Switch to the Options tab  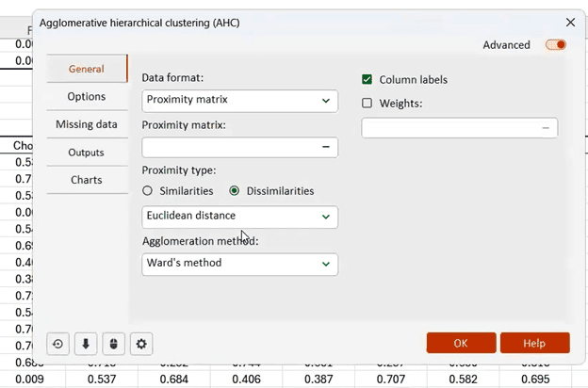(x=87, y=96)
